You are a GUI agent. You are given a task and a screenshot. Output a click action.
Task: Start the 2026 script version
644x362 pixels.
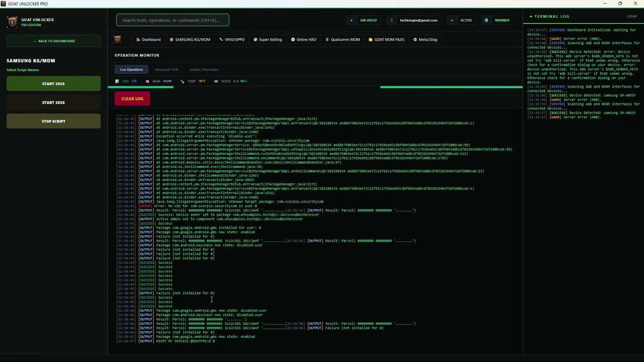tap(53, 103)
